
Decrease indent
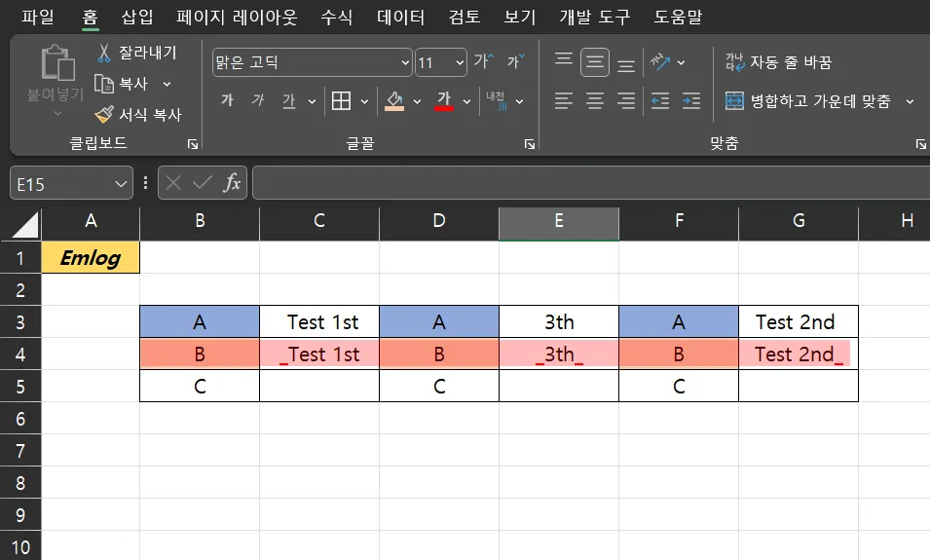click(x=659, y=101)
